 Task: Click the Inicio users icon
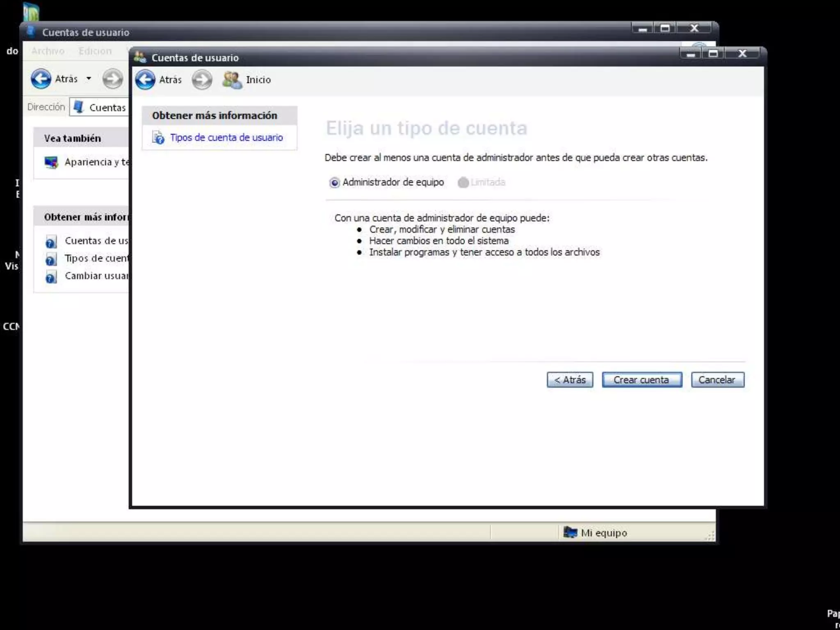tap(232, 80)
